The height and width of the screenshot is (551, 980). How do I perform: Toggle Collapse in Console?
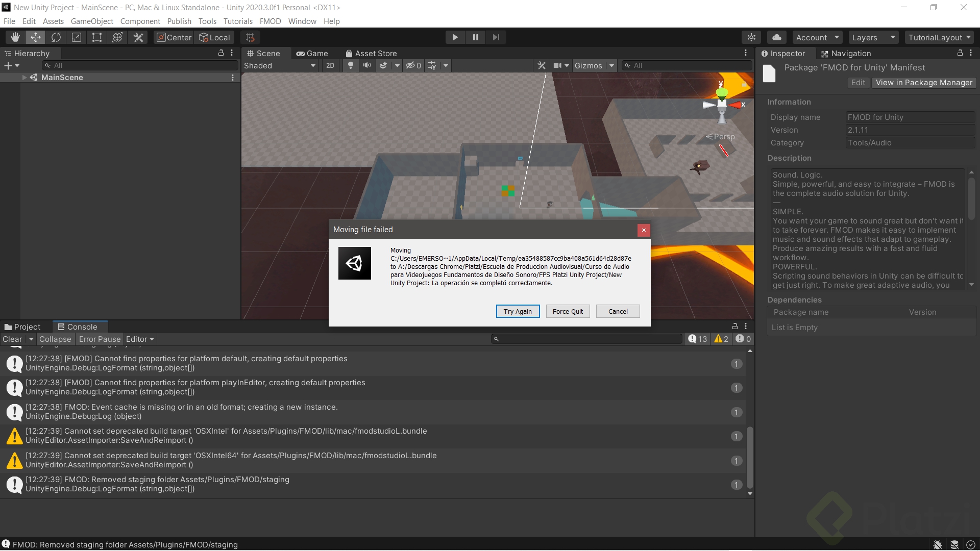coord(55,339)
